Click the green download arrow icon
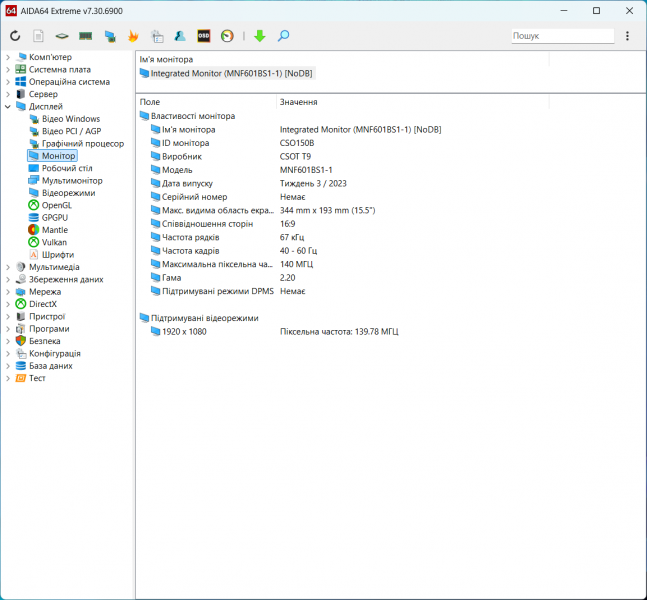Viewport: 647px width, 600px height. [x=260, y=36]
